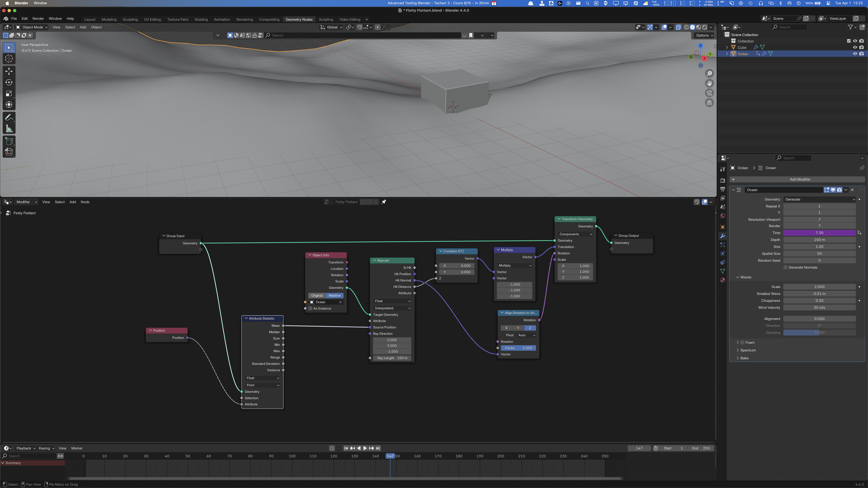Enable the Foam checkbox
This screenshot has height=488, width=868.
coord(742,343)
